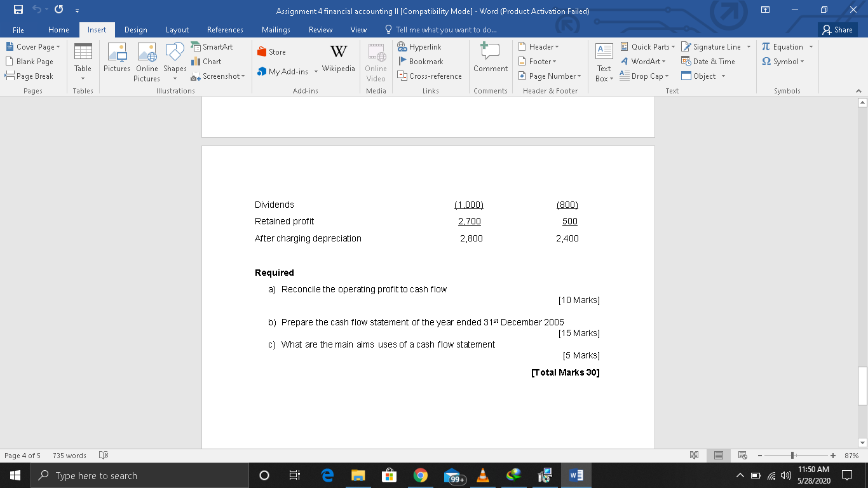The width and height of the screenshot is (868, 488).
Task: Insert a Blank Page
Action: (x=29, y=61)
